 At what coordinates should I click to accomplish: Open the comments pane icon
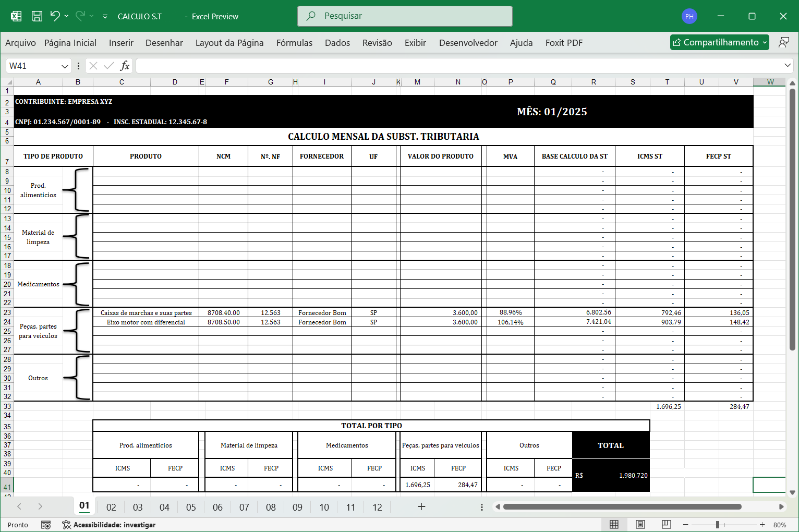[783, 43]
